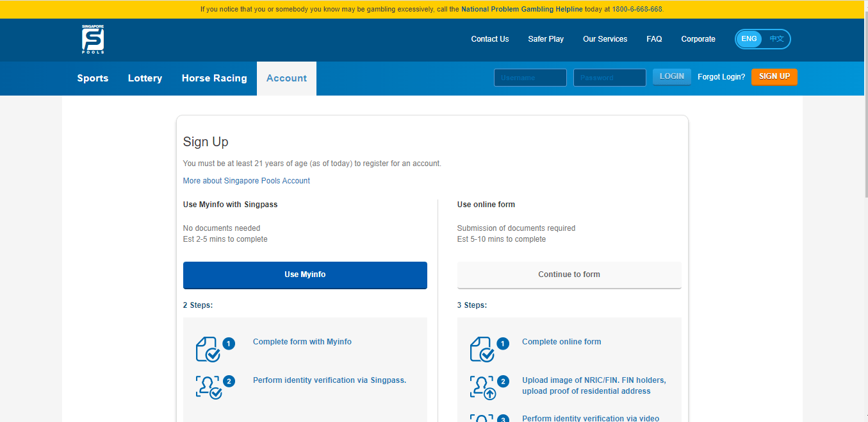The height and width of the screenshot is (422, 868).
Task: Click the National Problem Gambling Helpline link
Action: click(522, 10)
